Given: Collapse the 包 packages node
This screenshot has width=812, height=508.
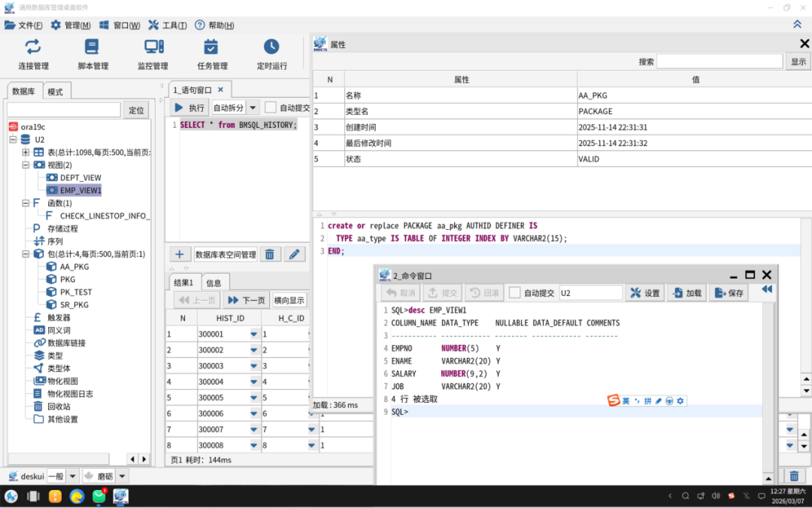Looking at the screenshot, I should coord(26,254).
